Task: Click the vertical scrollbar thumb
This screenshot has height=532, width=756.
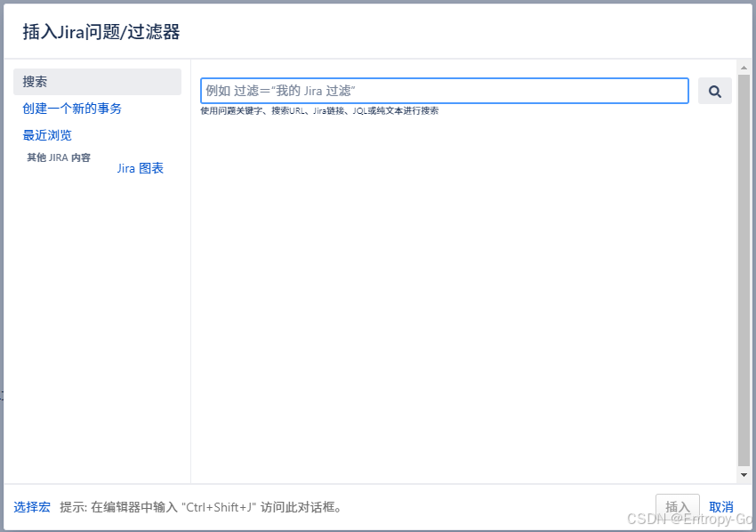Action: (744, 270)
